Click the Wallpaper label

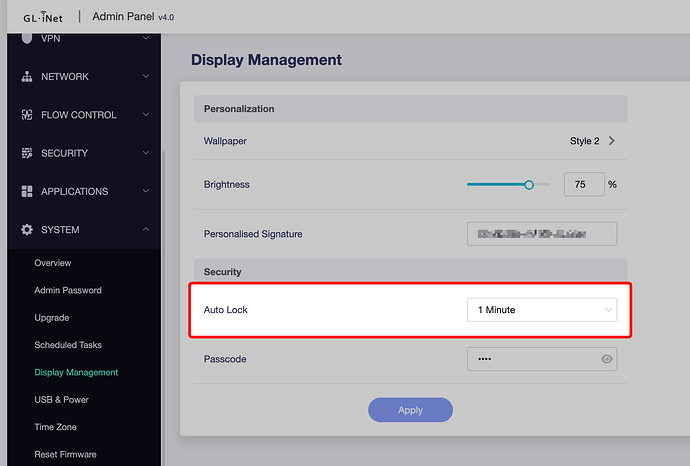[x=225, y=141]
